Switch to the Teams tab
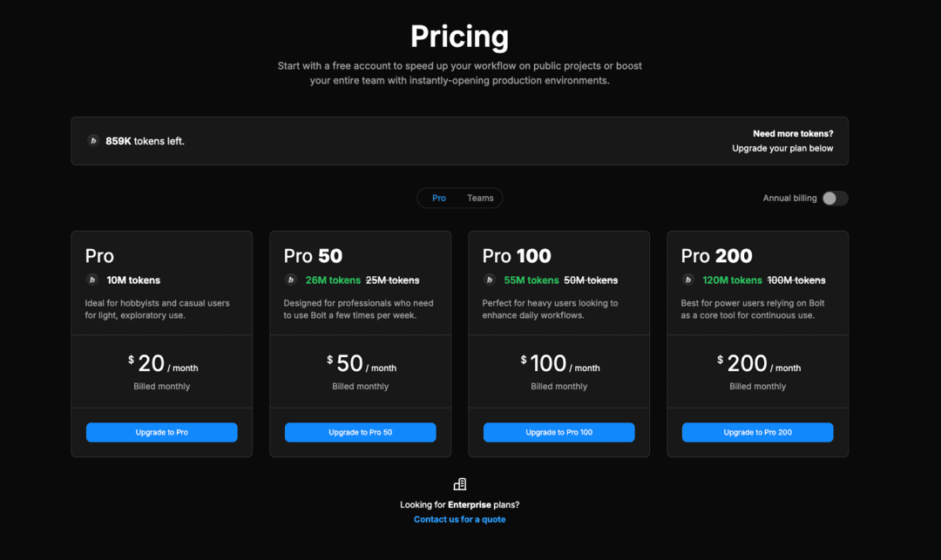Viewport: 941px width, 560px height. (x=480, y=198)
